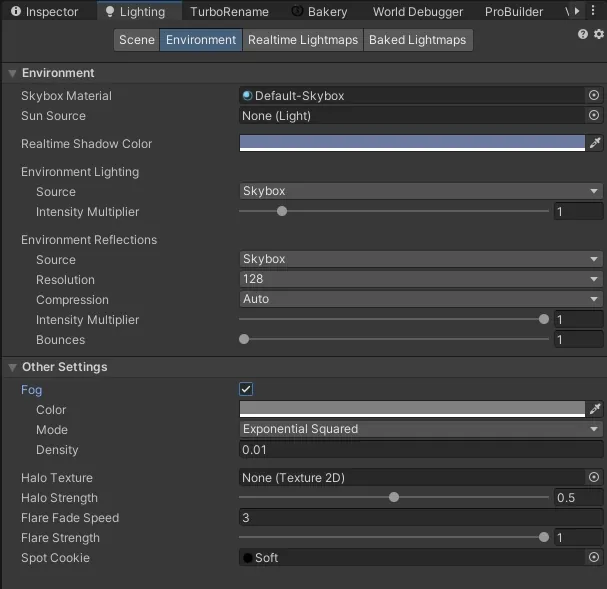This screenshot has width=607, height=589.
Task: Click the Fog Density input field
Action: click(x=421, y=450)
